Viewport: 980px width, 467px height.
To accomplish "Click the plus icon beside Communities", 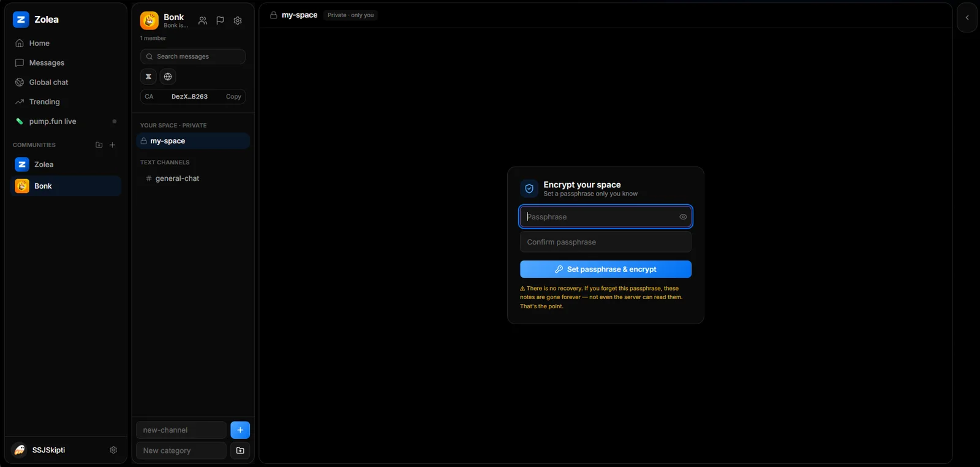I will click(x=112, y=145).
